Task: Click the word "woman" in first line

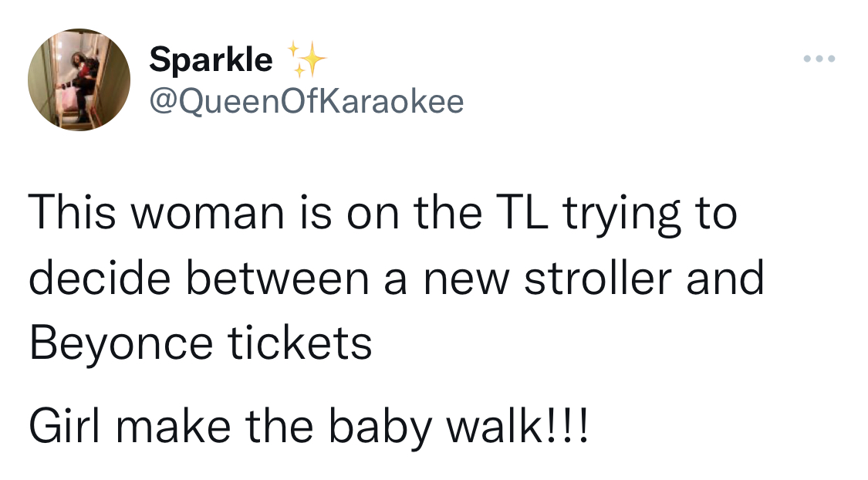Action: [x=207, y=214]
